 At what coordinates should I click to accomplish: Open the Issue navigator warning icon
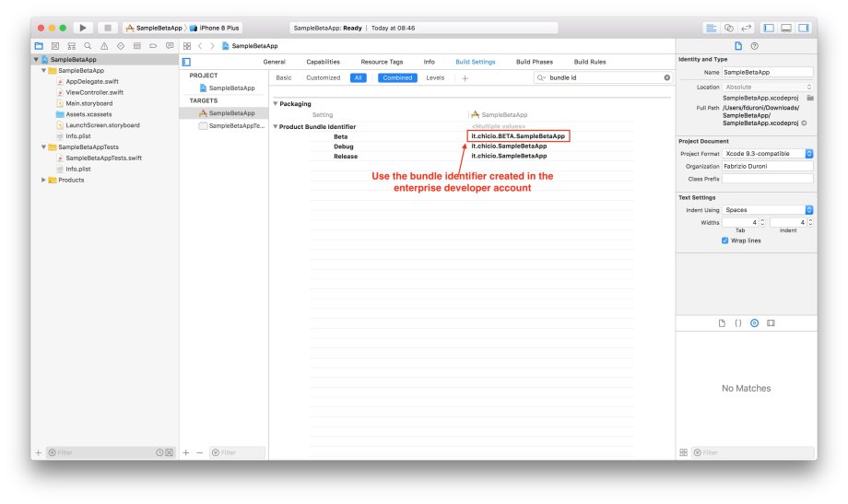104,46
